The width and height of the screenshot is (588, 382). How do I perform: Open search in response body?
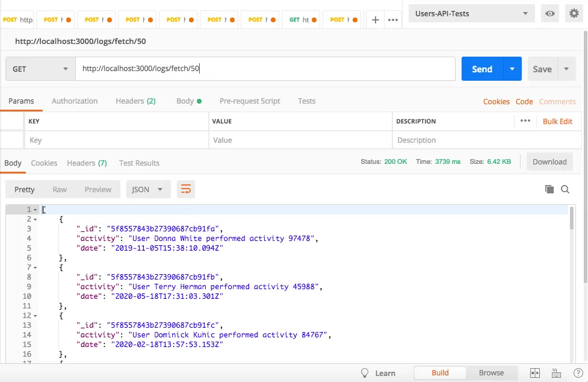565,189
